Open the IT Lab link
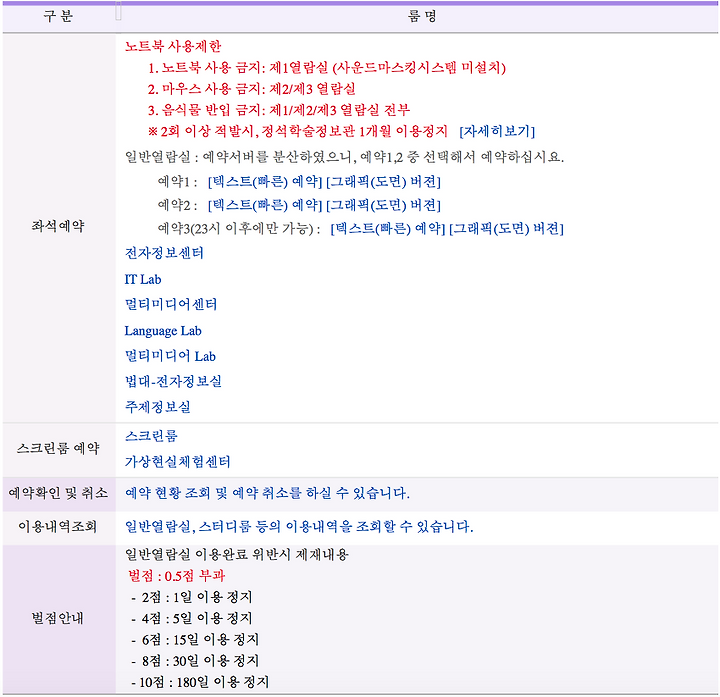Screen dimensions: 720x697 (x=143, y=279)
